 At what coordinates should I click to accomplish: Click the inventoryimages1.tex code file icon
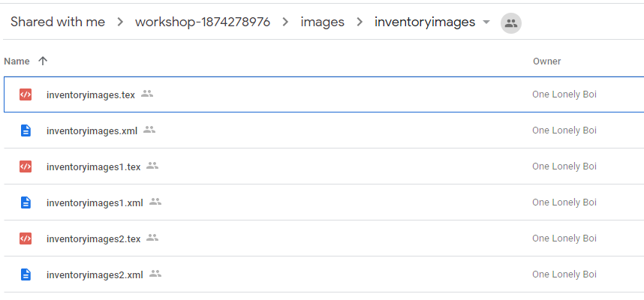click(x=26, y=166)
